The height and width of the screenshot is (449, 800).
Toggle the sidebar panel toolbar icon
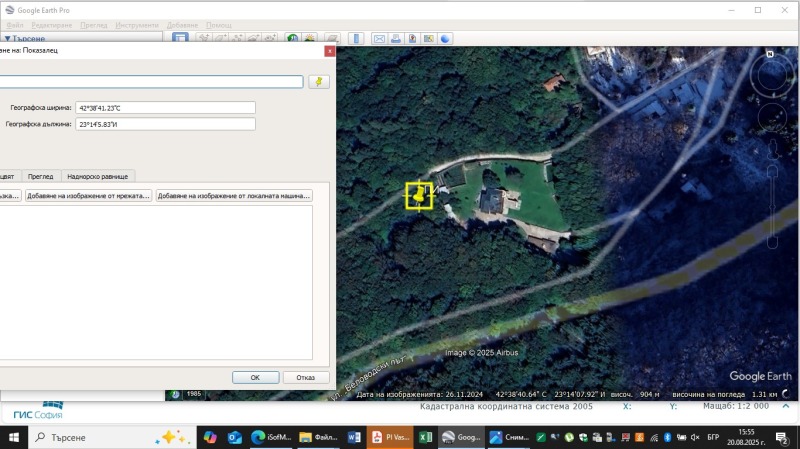tap(180, 39)
